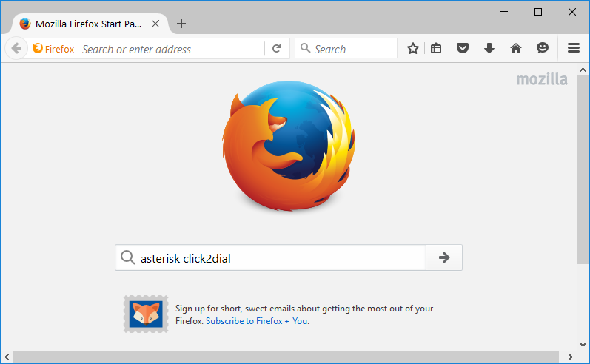Viewport: 590px width, 364px height.
Task: Click the 'asterisk click2dial' search box
Action: point(270,258)
